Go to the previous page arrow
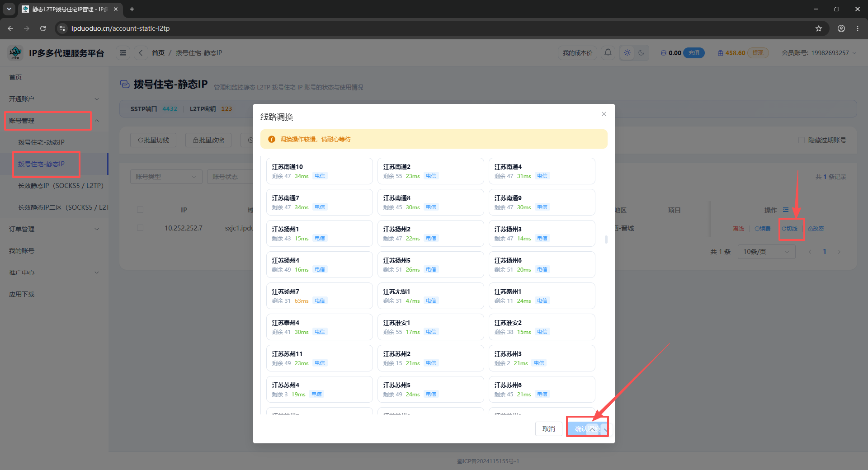868x470 pixels. tap(810, 252)
